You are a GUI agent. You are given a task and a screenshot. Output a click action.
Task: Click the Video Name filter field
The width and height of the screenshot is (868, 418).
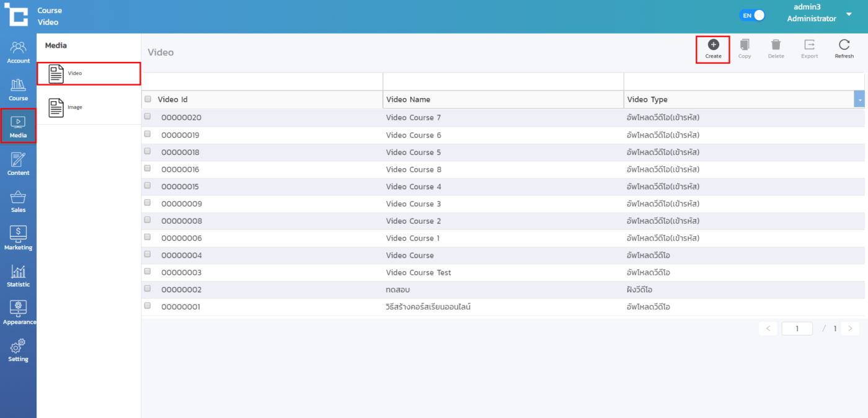503,81
